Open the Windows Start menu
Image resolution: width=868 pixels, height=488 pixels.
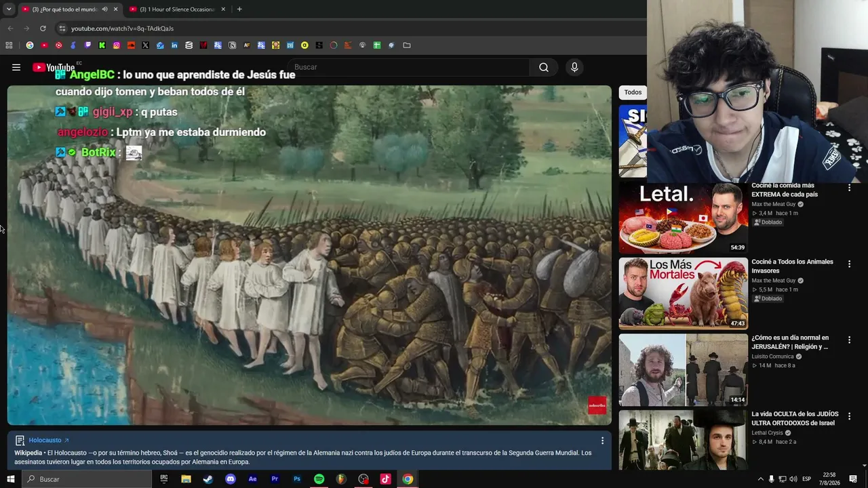pyautogui.click(x=10, y=479)
